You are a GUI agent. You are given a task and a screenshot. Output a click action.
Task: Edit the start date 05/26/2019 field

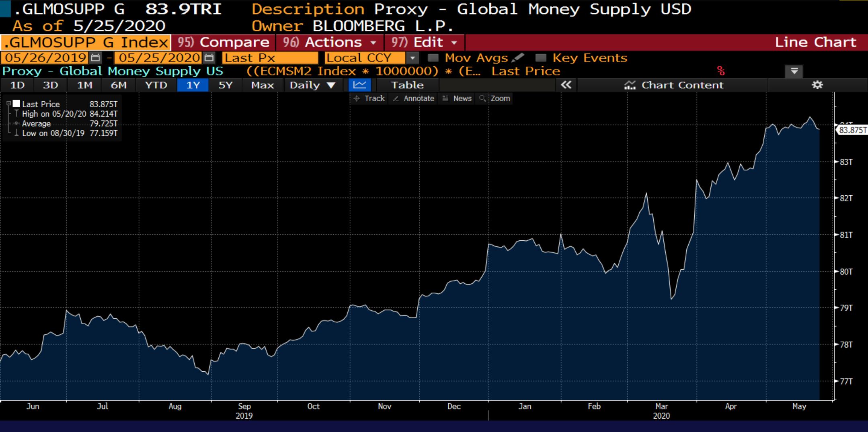(45, 58)
